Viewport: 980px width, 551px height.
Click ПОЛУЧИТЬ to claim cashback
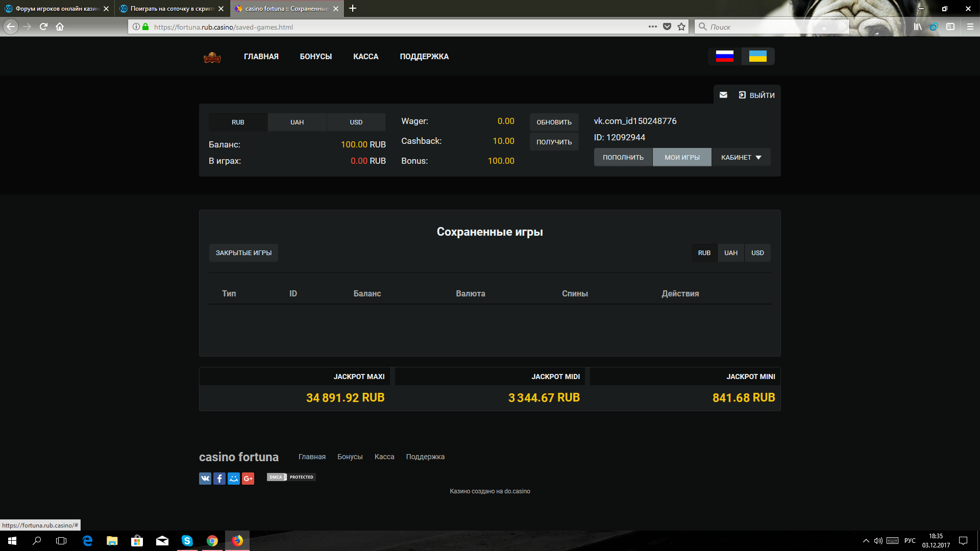(554, 142)
